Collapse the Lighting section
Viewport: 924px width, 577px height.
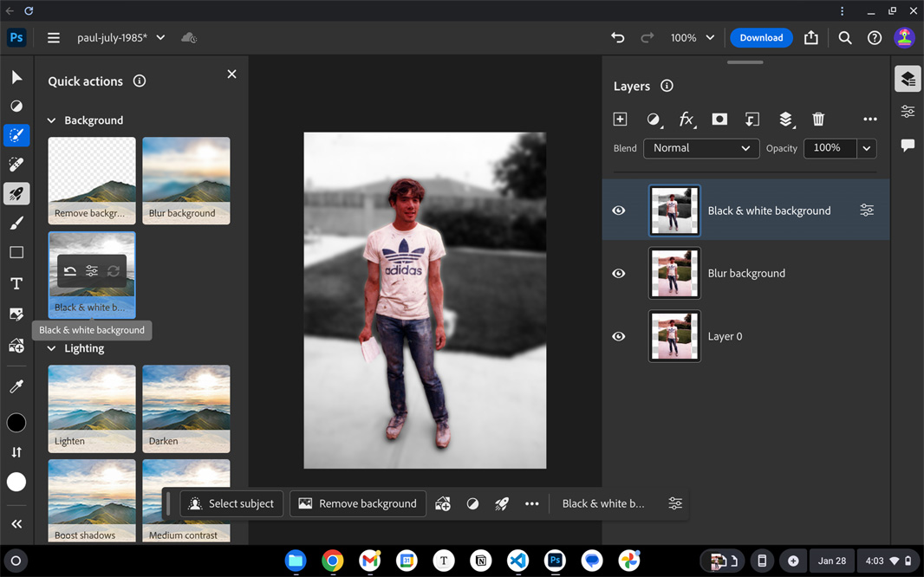pos(52,348)
